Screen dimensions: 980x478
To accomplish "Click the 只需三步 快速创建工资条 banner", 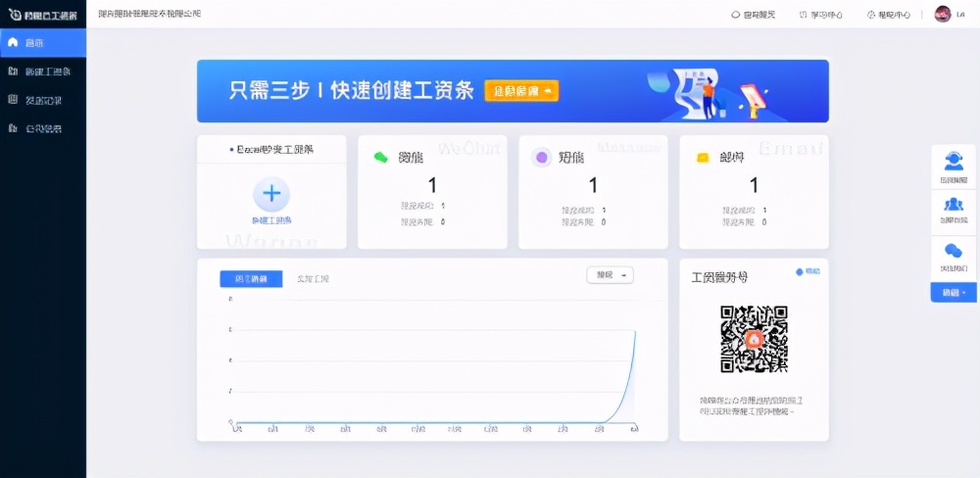I will point(513,91).
